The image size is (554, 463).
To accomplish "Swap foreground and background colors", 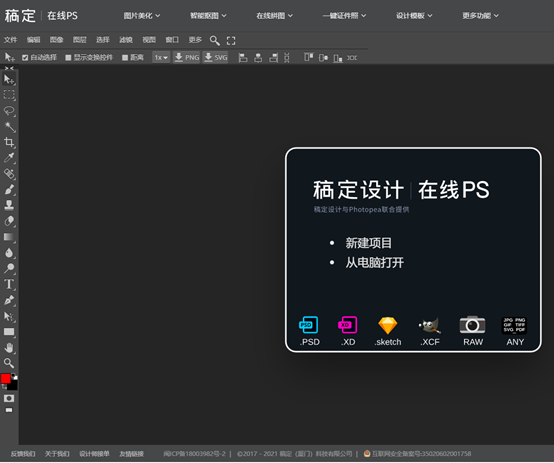I will [4, 387].
